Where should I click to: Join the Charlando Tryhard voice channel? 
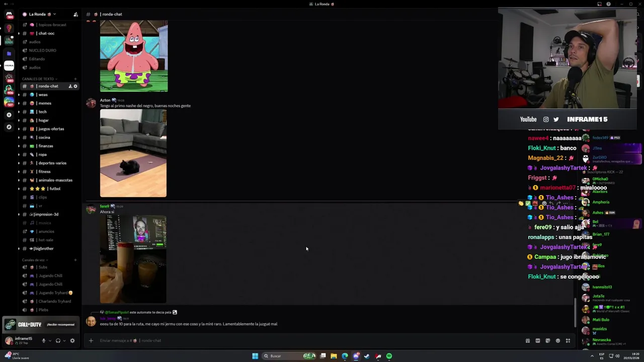point(50,301)
